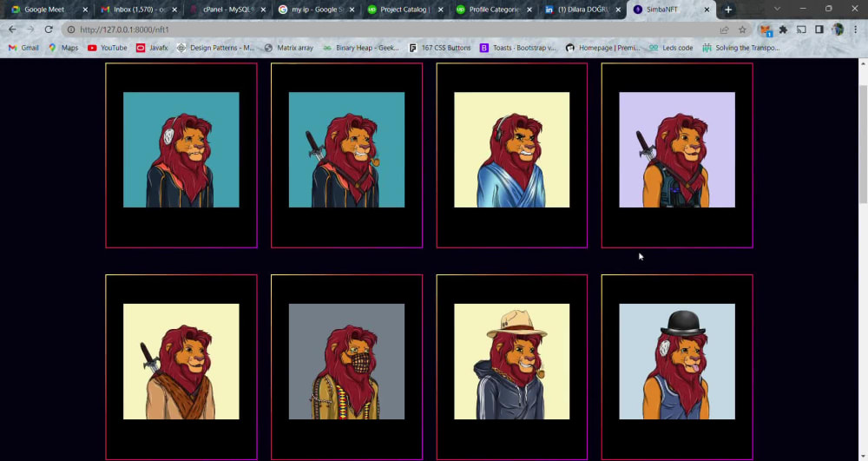The image size is (868, 461).
Task: Click the page vertical scrollbar thumb
Action: (x=863, y=144)
